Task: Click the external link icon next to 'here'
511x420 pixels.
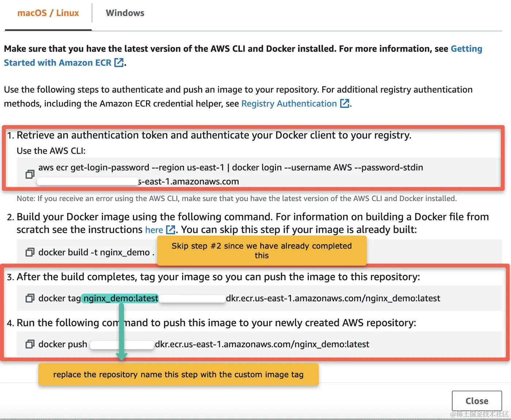Action: click(x=170, y=230)
